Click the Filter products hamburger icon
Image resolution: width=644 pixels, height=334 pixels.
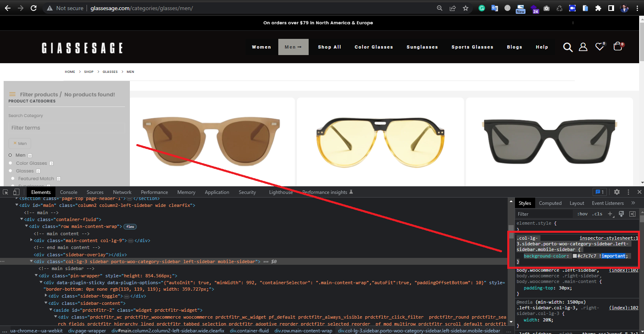(x=12, y=94)
